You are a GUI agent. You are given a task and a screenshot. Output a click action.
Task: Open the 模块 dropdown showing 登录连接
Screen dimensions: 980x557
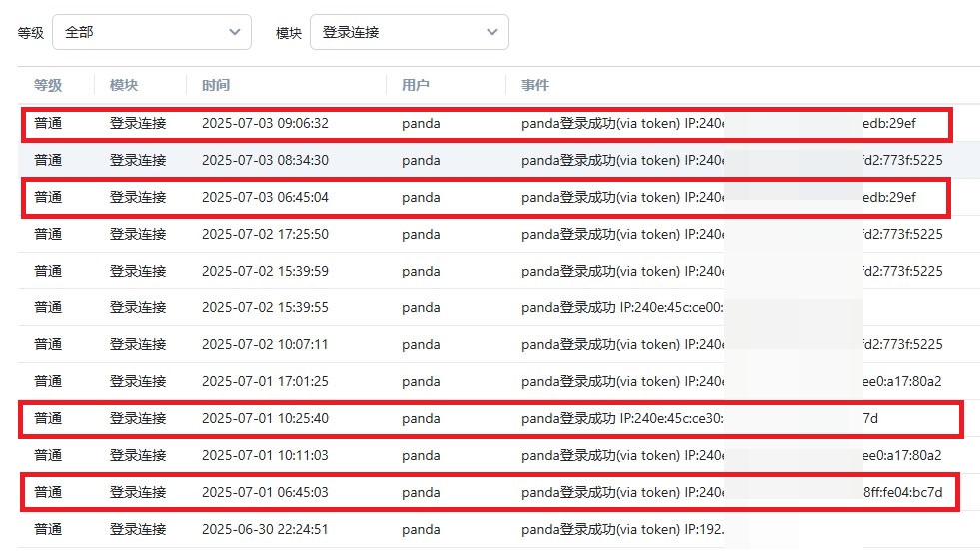tap(410, 32)
